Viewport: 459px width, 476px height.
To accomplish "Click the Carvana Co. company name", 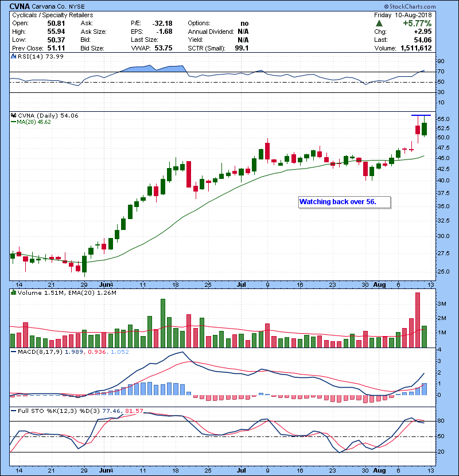I will 49,7.
